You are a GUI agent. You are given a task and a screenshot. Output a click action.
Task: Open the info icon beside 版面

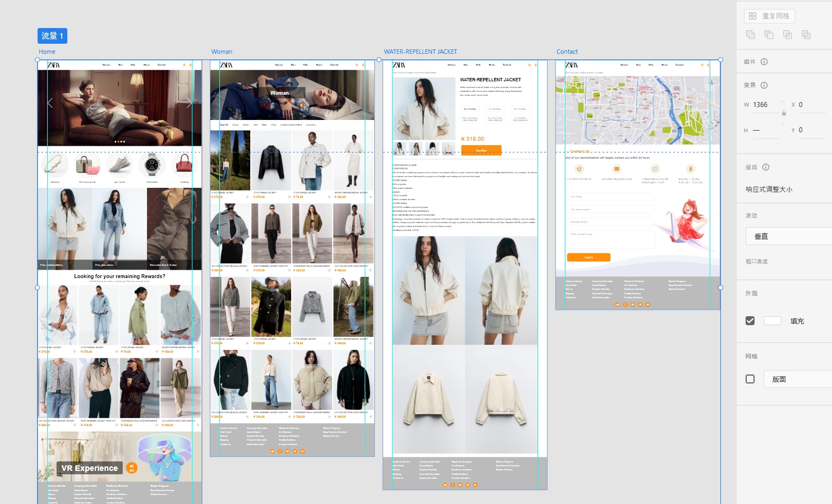766,167
